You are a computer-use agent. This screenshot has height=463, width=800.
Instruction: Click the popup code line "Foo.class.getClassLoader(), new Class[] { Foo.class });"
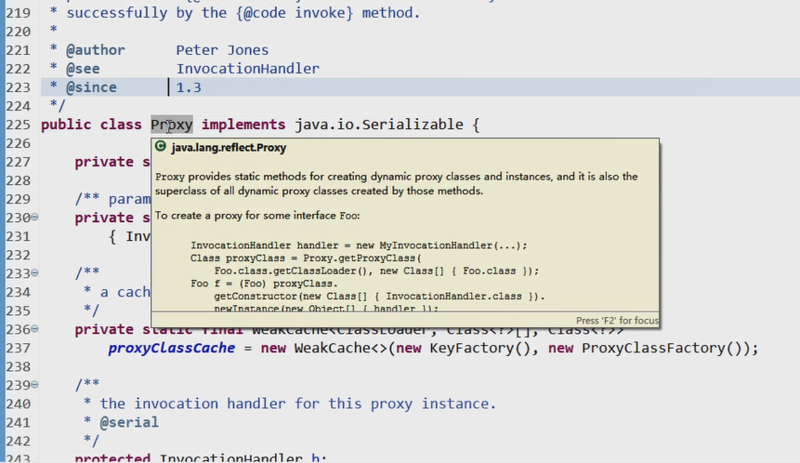[377, 271]
